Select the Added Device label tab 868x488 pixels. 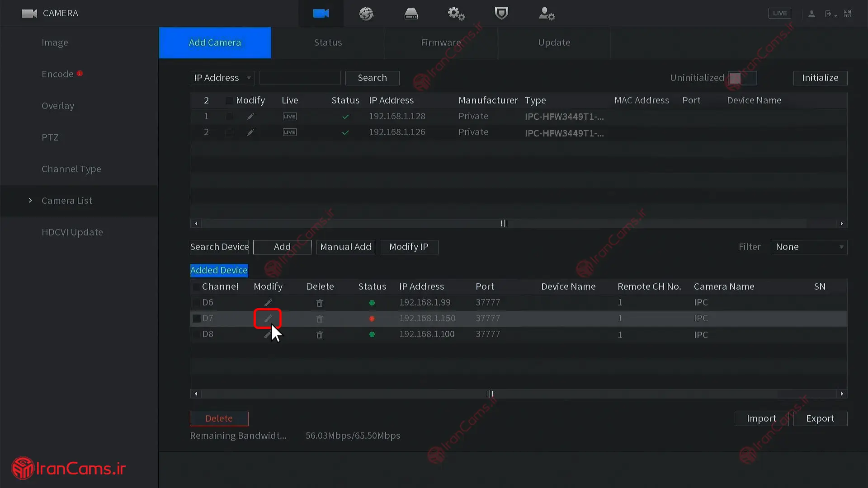(219, 270)
